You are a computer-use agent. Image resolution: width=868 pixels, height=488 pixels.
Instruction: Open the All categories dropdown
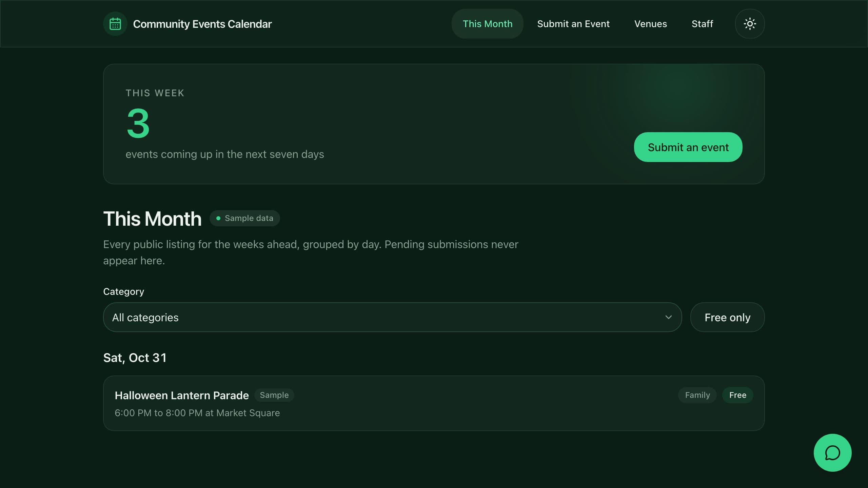[392, 317]
